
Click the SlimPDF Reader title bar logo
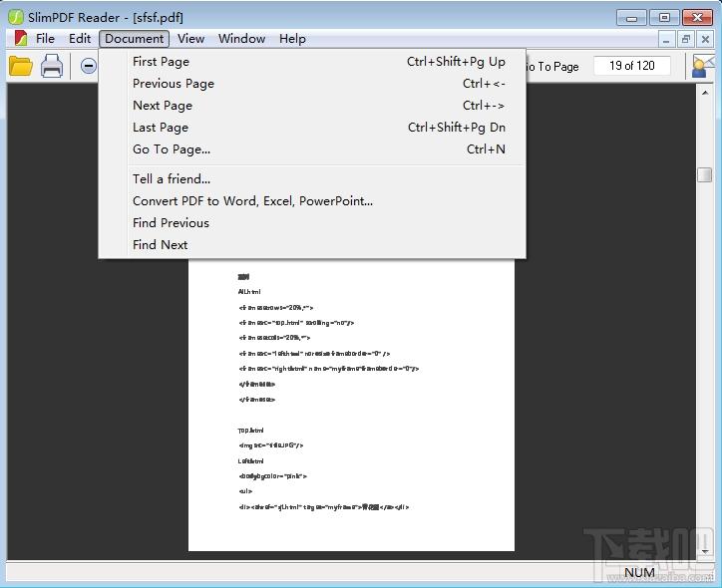point(16,17)
